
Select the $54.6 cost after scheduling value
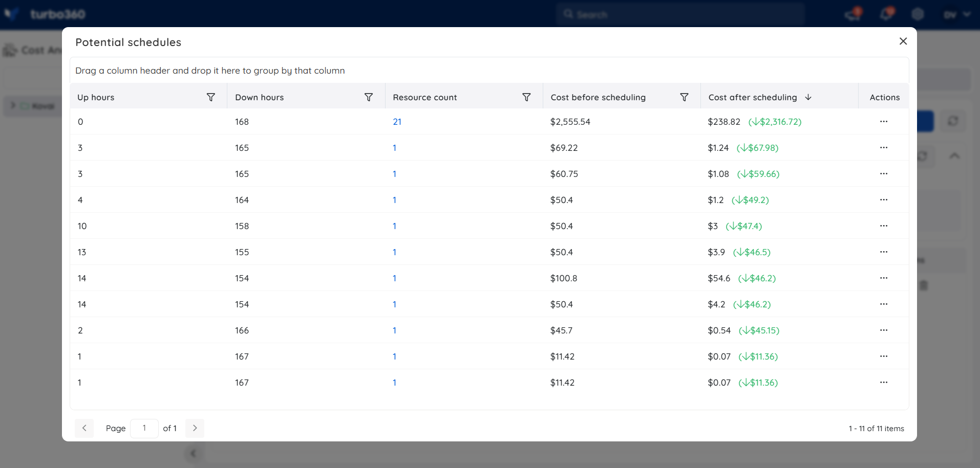(719, 278)
